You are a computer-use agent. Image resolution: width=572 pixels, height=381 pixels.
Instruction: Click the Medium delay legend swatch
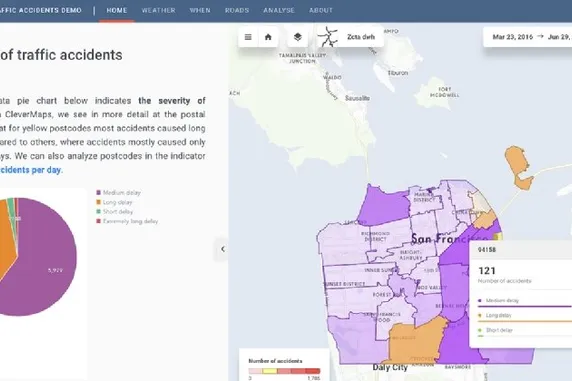tap(98, 192)
